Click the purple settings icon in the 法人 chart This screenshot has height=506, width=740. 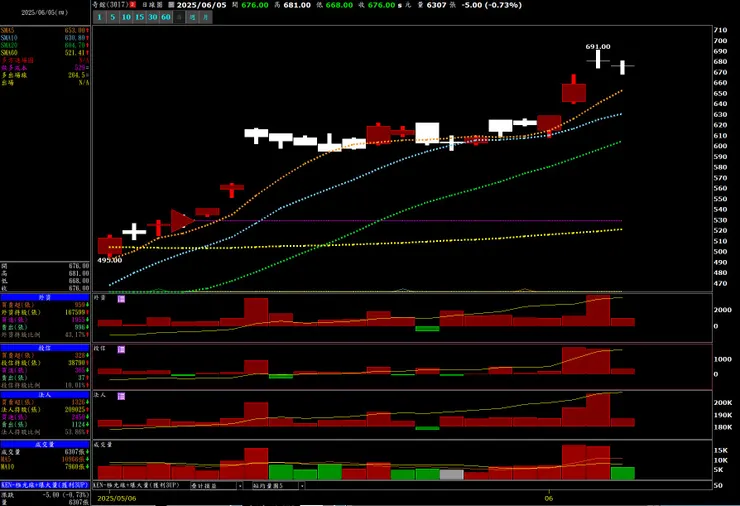121,396
